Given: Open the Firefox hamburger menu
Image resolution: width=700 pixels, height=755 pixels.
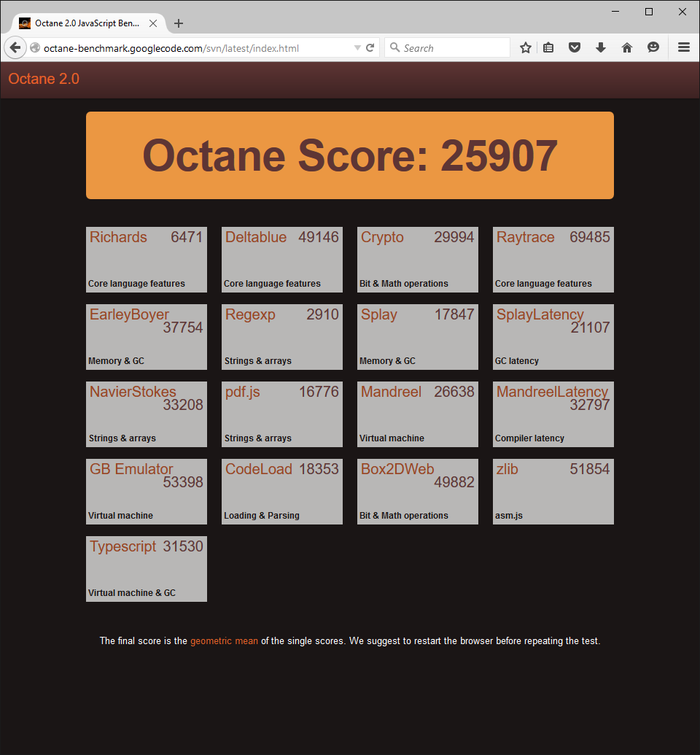Looking at the screenshot, I should point(684,47).
